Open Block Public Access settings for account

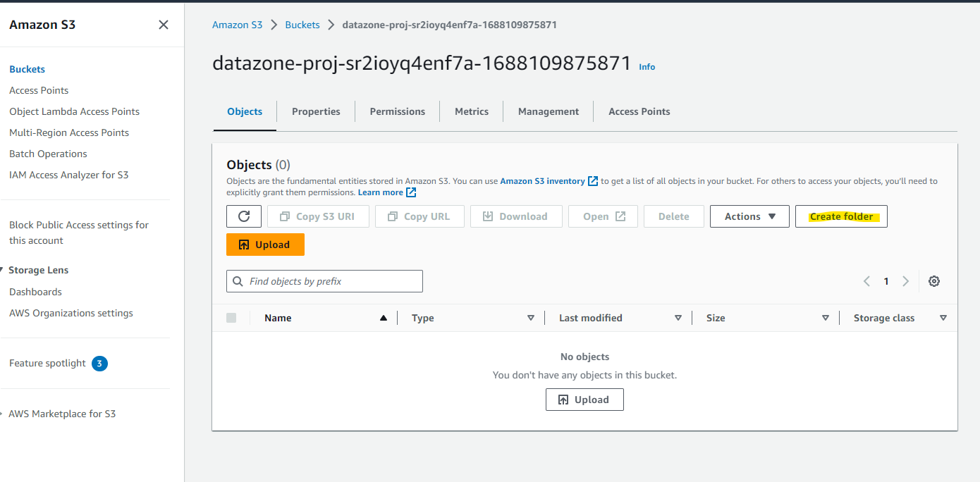pyautogui.click(x=79, y=233)
